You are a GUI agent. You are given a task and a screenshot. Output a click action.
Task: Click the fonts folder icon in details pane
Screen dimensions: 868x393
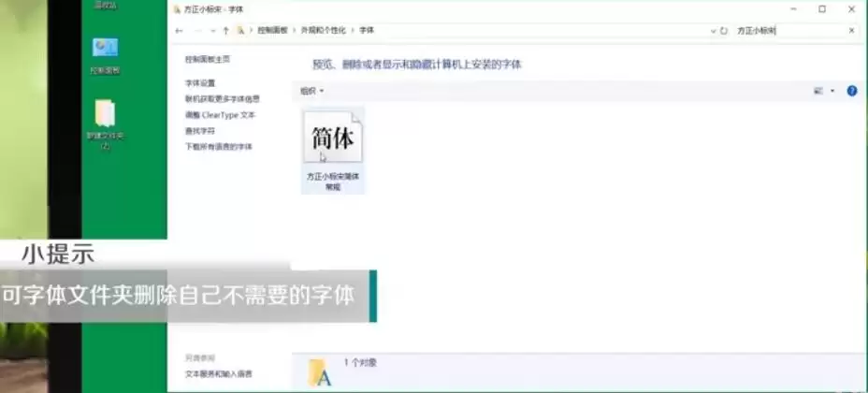(320, 372)
